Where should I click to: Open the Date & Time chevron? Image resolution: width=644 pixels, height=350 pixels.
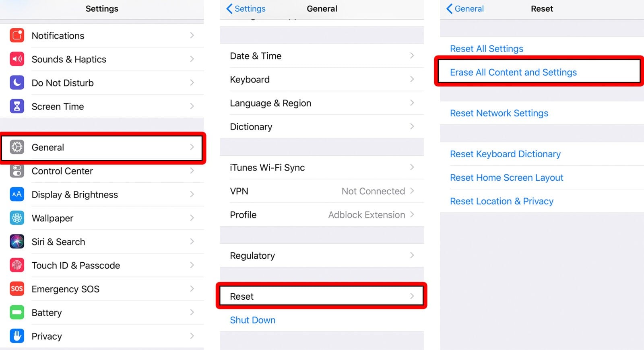click(412, 56)
